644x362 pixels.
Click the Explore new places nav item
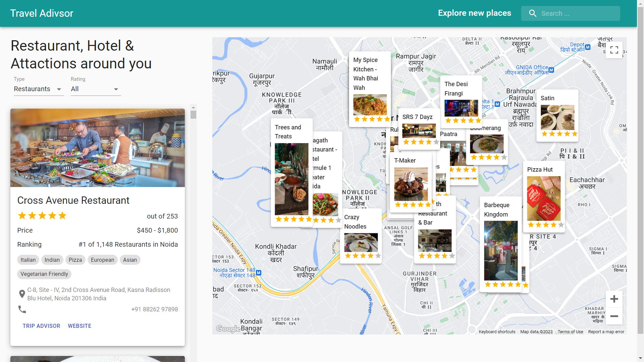(x=474, y=13)
